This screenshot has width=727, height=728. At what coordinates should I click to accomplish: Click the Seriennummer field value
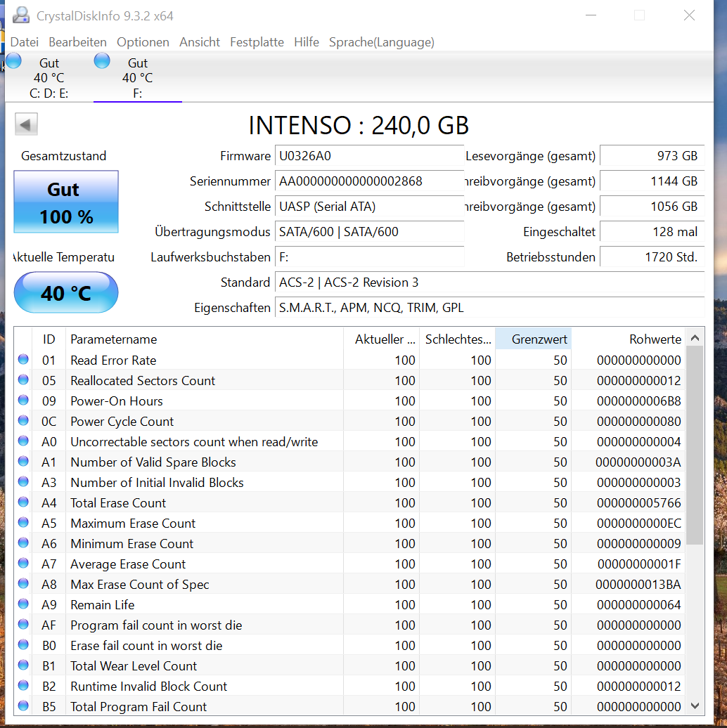(369, 181)
